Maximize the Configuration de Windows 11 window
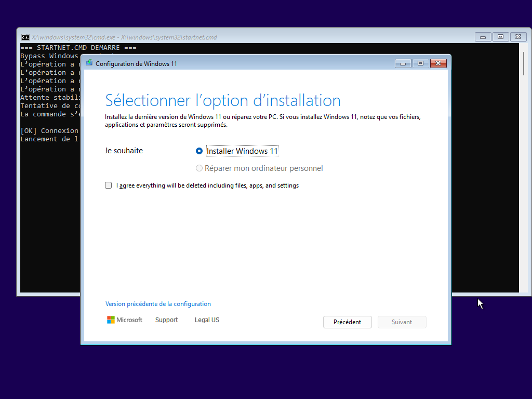Viewport: 532px width, 399px height. click(420, 63)
